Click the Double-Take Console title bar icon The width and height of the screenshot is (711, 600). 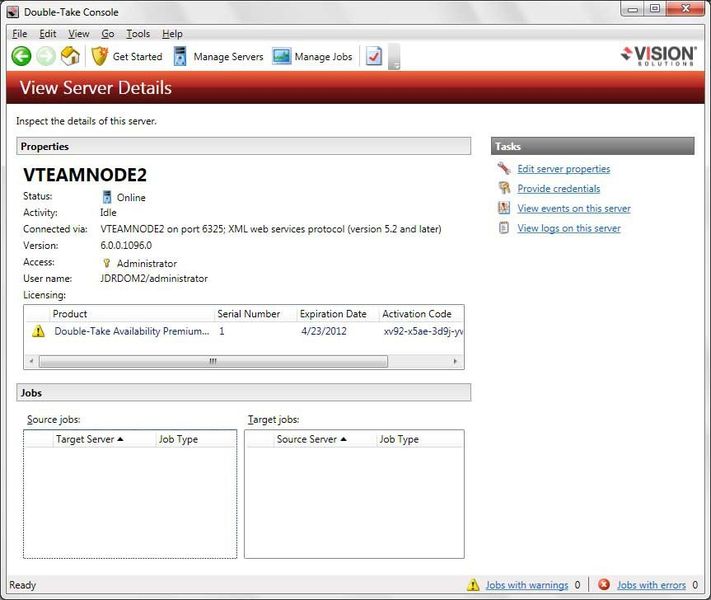click(13, 12)
